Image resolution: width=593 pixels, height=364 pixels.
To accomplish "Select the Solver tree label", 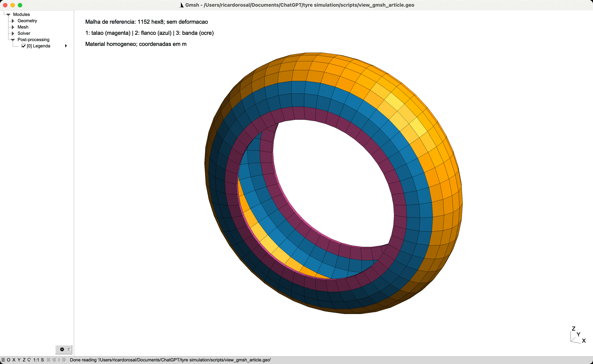I will (x=24, y=33).
